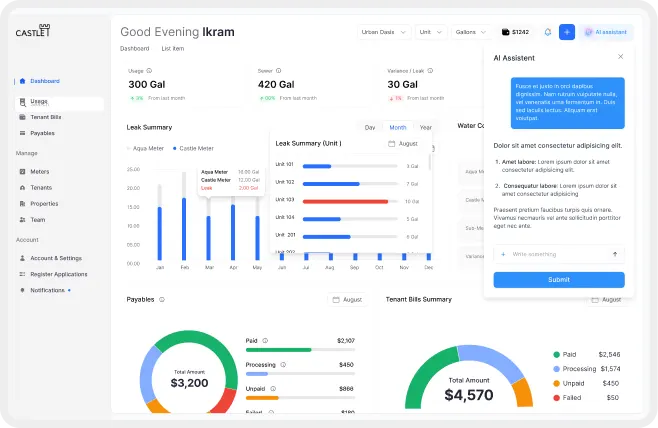The height and width of the screenshot is (428, 658).
Task: Click the green Paid legend dot in Tenant Bills
Action: pyautogui.click(x=557, y=355)
